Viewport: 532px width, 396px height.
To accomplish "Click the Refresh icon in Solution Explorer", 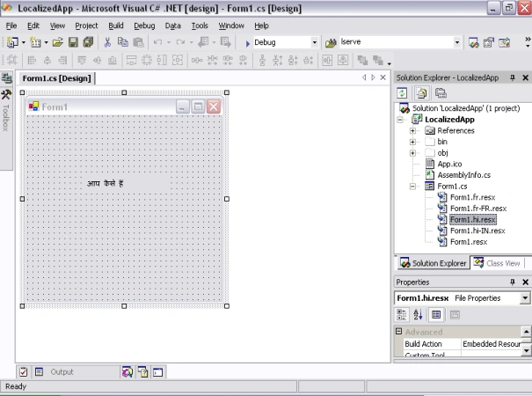I will pyautogui.click(x=402, y=92).
